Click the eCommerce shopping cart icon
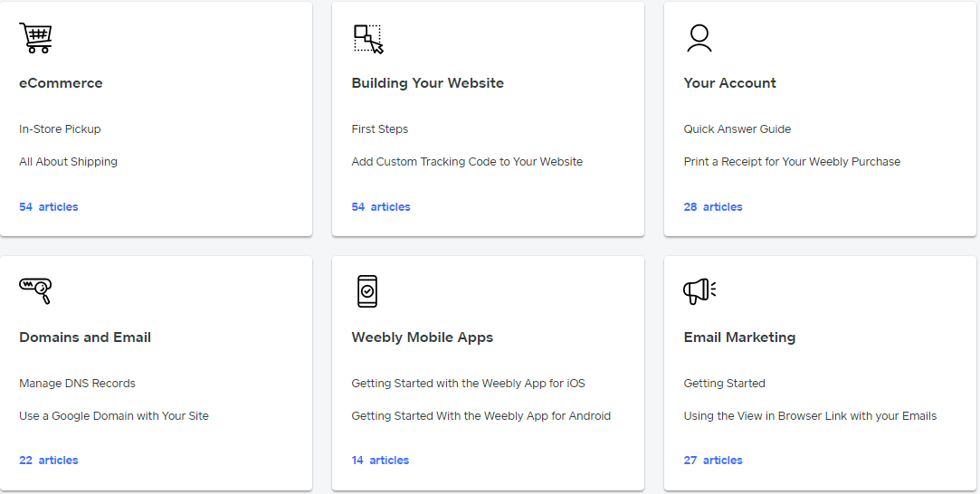This screenshot has width=980, height=494. [36, 38]
